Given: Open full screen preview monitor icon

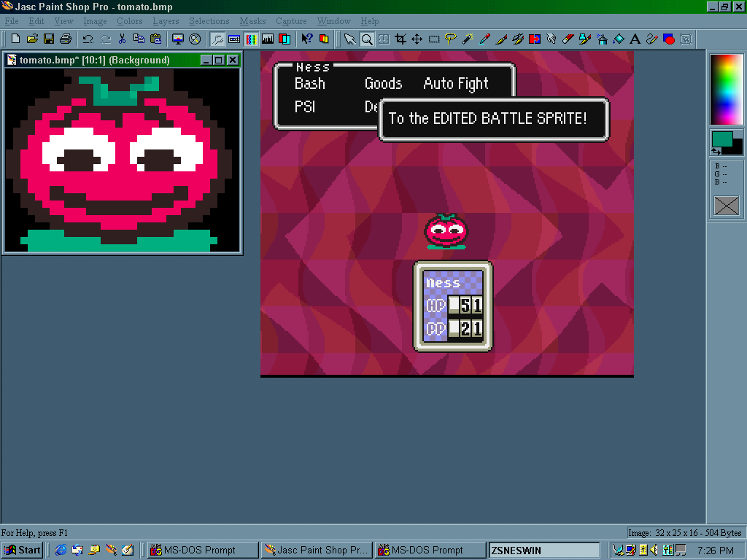Looking at the screenshot, I should point(178,39).
